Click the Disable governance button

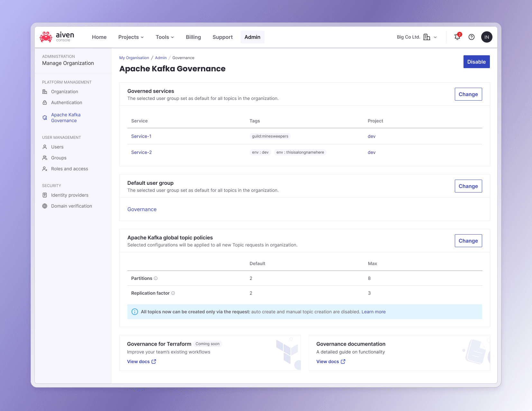pos(476,62)
